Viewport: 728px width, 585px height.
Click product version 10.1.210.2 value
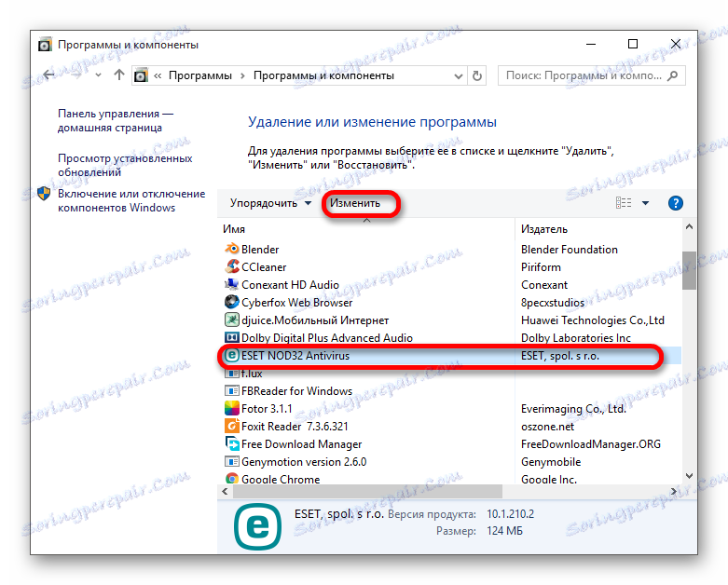510,514
